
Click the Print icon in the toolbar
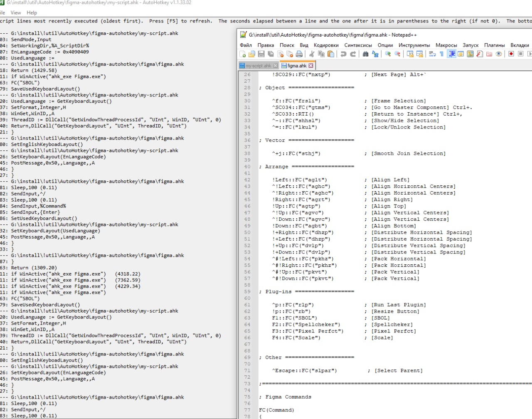pos(299,54)
